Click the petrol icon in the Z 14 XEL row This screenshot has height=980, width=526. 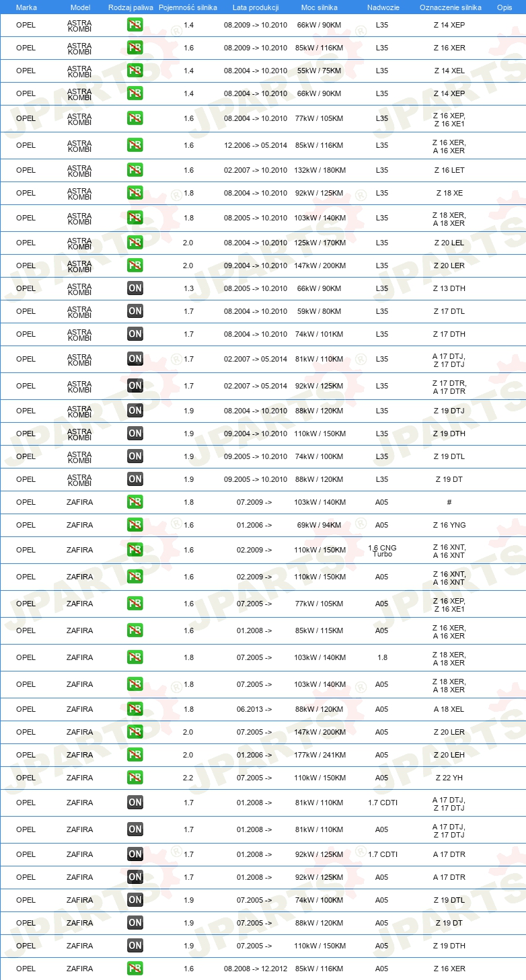(x=135, y=71)
